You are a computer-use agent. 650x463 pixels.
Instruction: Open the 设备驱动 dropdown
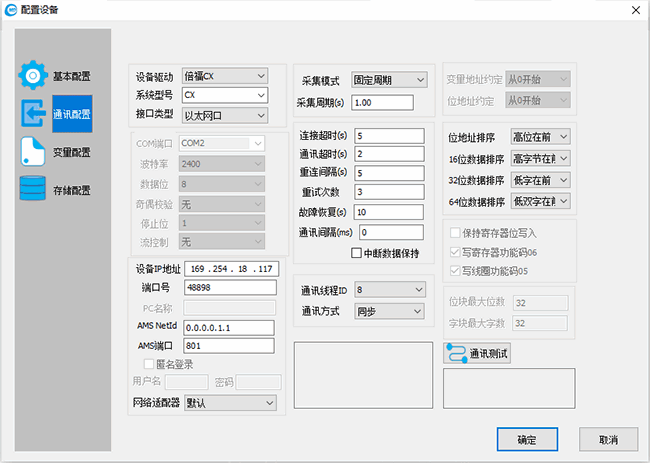click(225, 76)
